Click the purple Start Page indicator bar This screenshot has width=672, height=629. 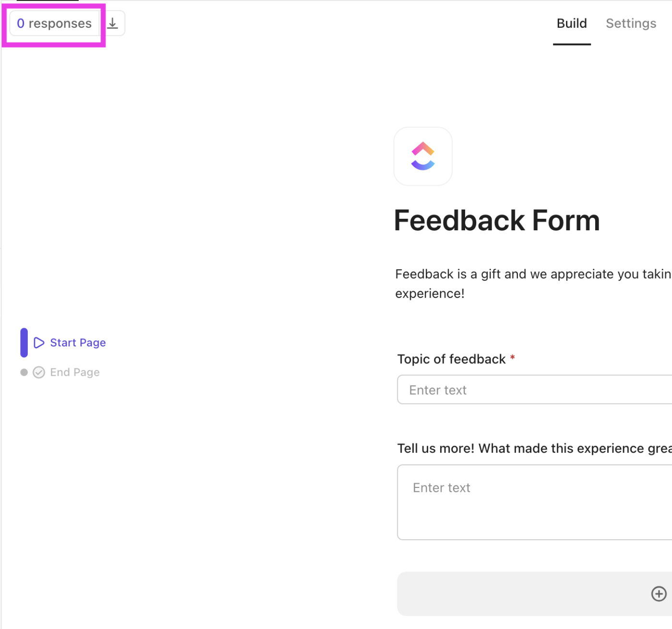click(24, 343)
